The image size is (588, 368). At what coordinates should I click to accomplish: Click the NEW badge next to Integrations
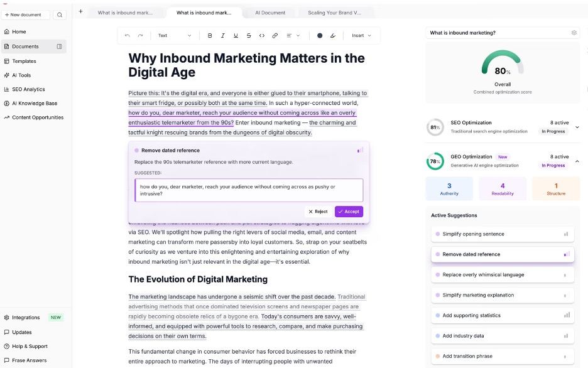56,317
